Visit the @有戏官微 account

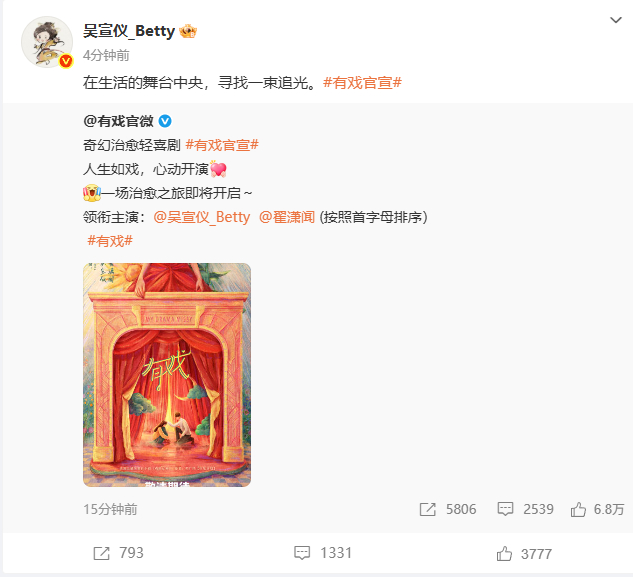coord(118,121)
